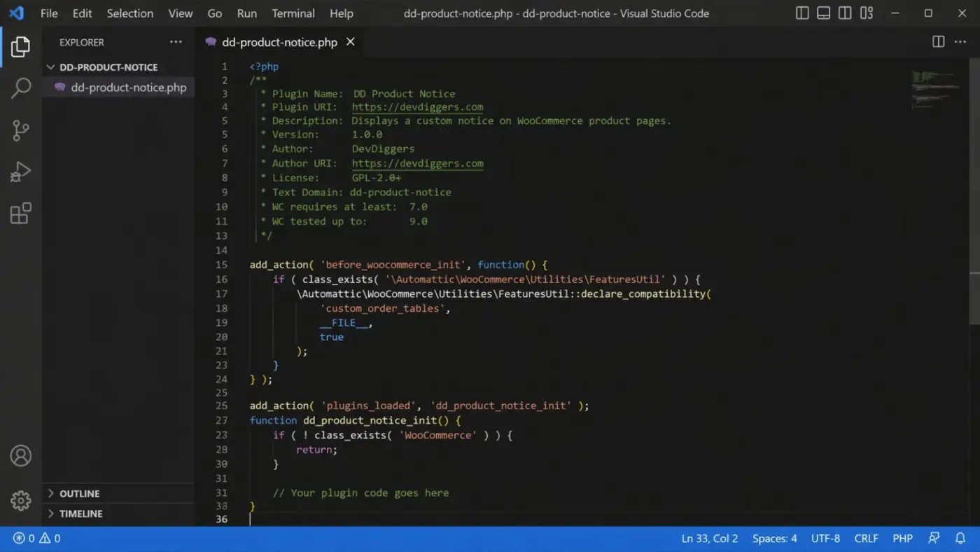The image size is (980, 552).
Task: Click the opening <?php tag
Action: click(264, 67)
